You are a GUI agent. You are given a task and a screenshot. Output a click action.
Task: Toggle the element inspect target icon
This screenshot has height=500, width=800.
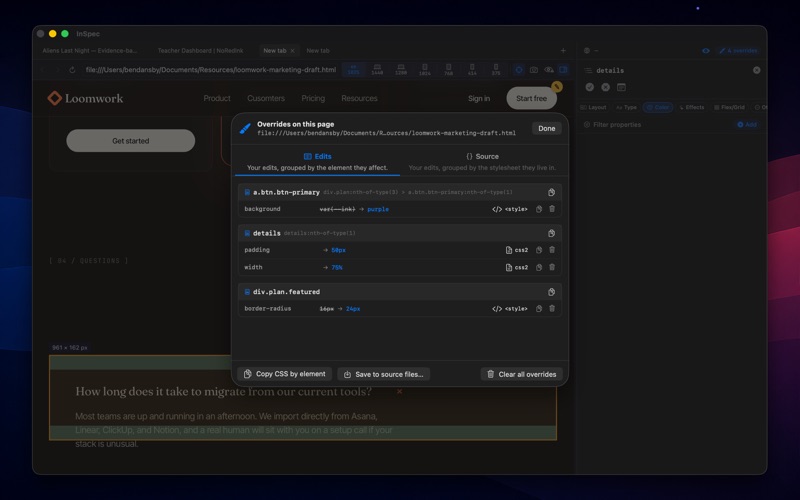click(x=519, y=70)
